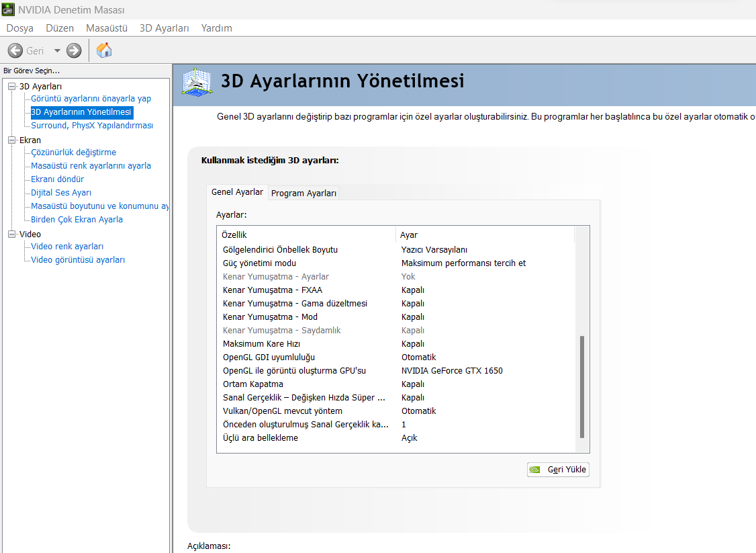This screenshot has height=553, width=756.
Task: Open Video renk ayarları
Action: (x=67, y=246)
